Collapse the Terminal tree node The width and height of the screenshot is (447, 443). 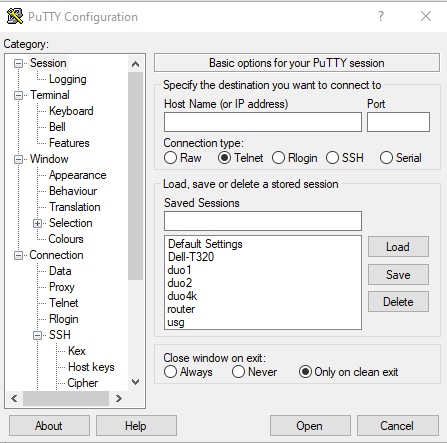(19, 95)
